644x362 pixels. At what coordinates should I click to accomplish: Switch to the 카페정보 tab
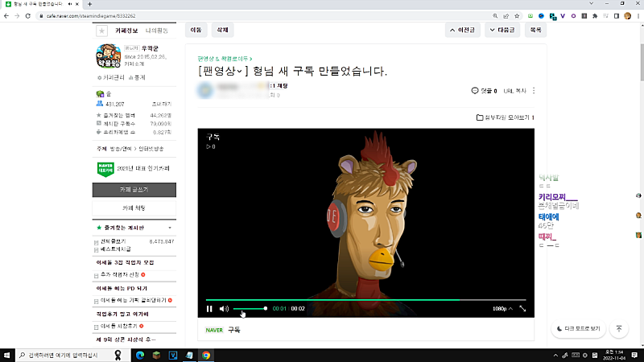click(126, 31)
